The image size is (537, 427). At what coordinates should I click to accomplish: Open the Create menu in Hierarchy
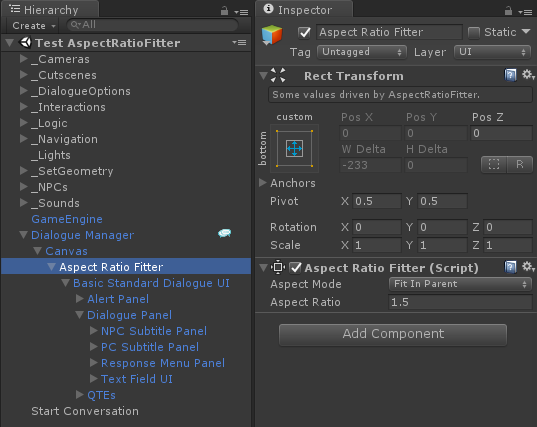point(34,26)
